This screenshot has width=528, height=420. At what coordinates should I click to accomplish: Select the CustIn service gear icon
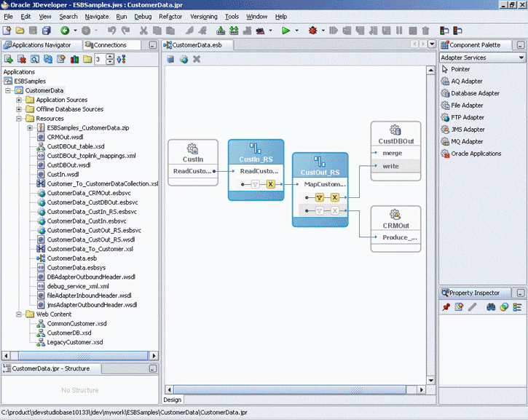coord(192,148)
